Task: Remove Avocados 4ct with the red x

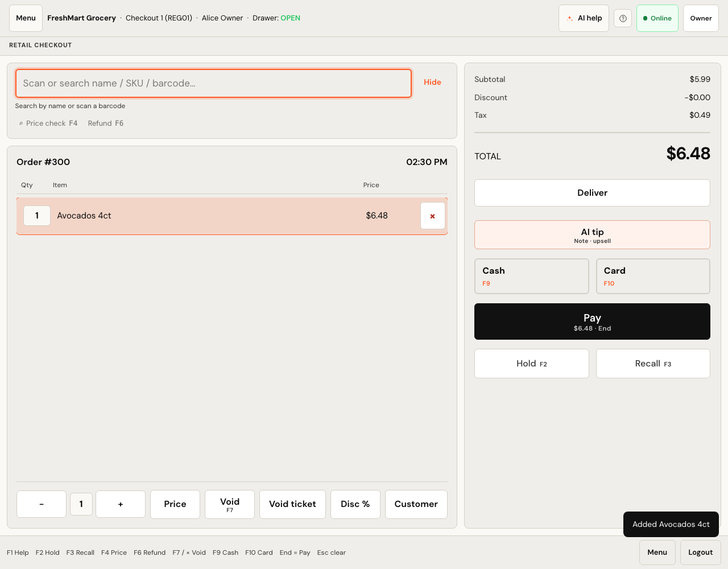Action: (x=433, y=216)
